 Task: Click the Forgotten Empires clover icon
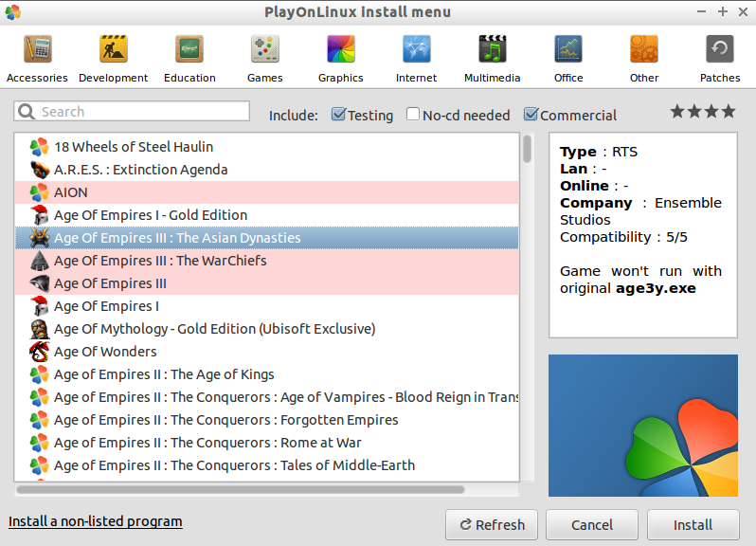pyautogui.click(x=40, y=420)
